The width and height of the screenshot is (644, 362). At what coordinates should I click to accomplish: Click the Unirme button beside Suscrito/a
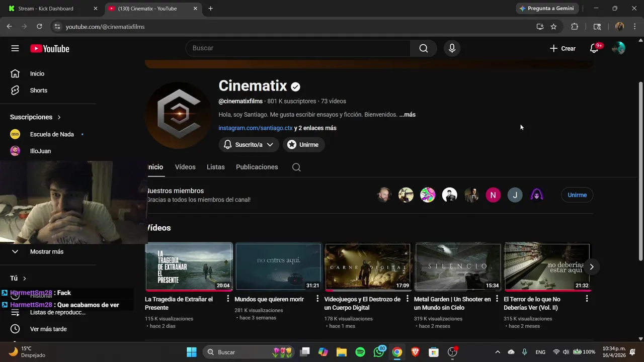304,145
